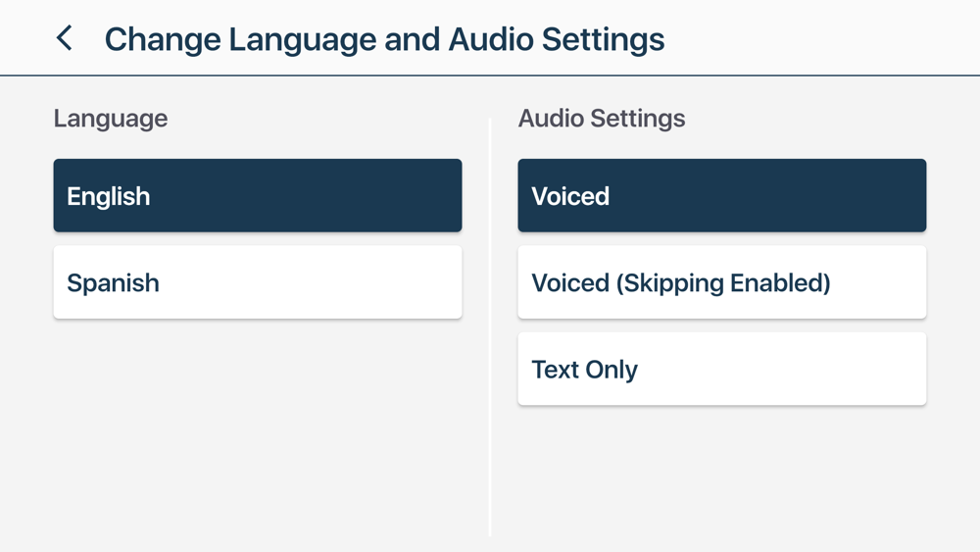This screenshot has width=980, height=552.
Task: Set the app language to Español (Spanish)
Action: tap(257, 282)
